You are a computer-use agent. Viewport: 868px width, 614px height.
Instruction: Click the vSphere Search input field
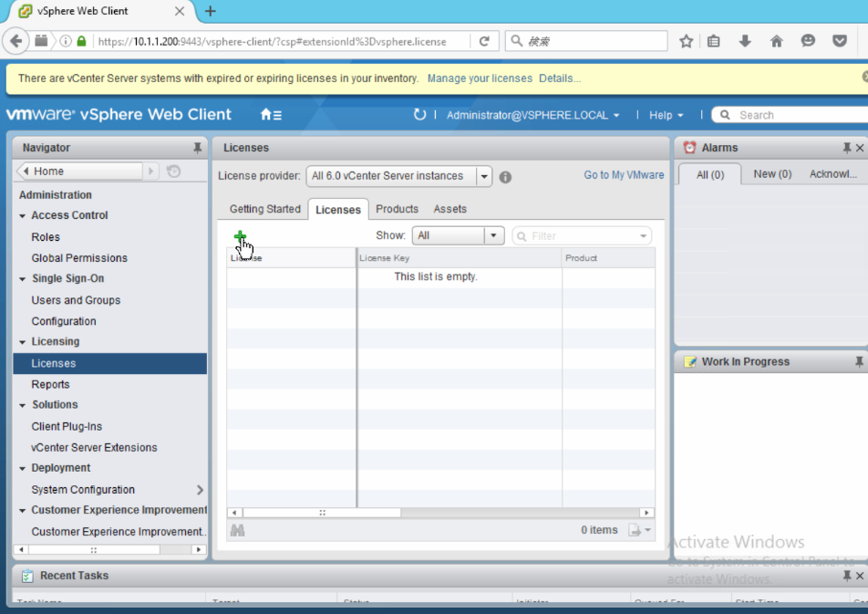[x=791, y=115]
